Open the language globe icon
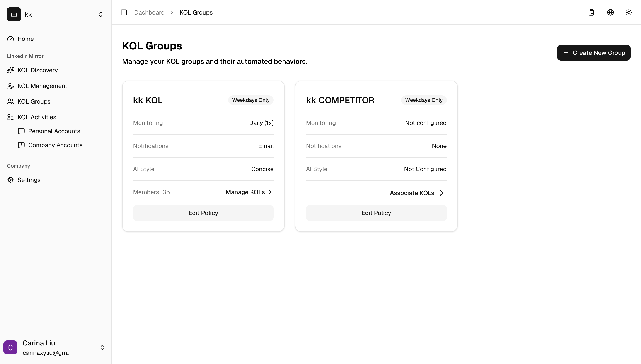Viewport: 641px width, 364px height. [x=610, y=12]
